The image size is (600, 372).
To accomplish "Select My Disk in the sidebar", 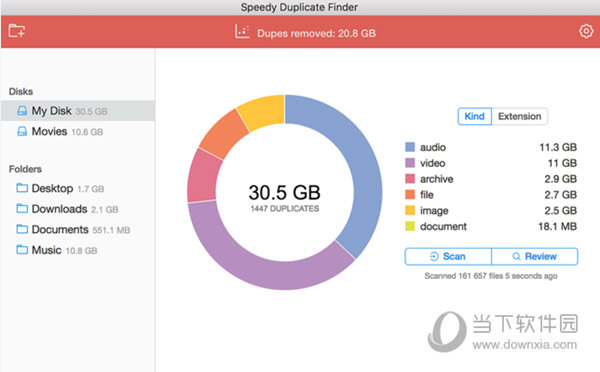I will coord(78,111).
